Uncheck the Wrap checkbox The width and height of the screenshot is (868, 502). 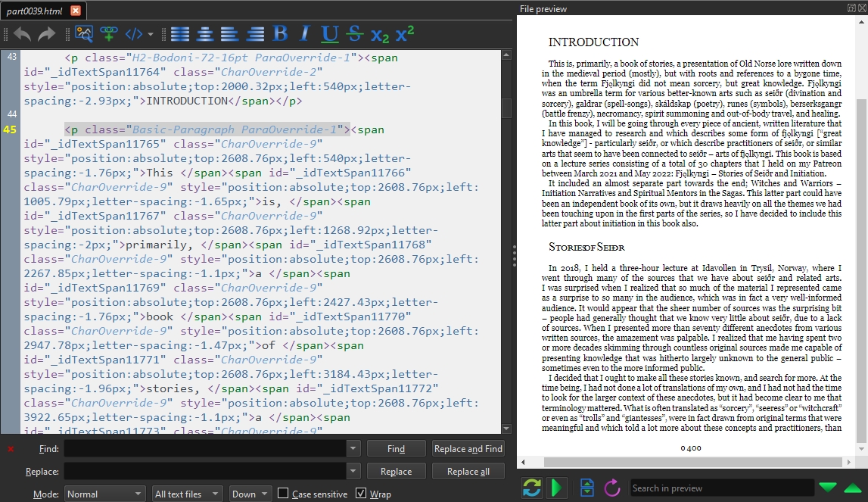pos(361,493)
